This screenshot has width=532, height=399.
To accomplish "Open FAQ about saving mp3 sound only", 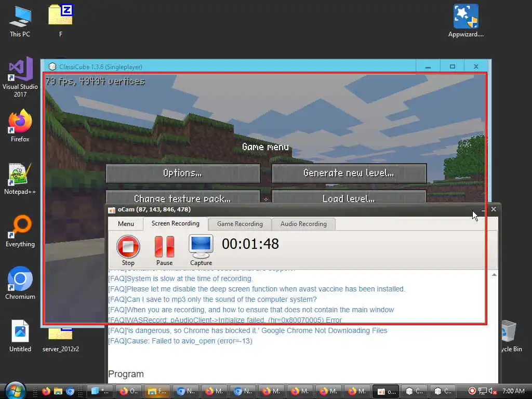I will click(x=212, y=300).
